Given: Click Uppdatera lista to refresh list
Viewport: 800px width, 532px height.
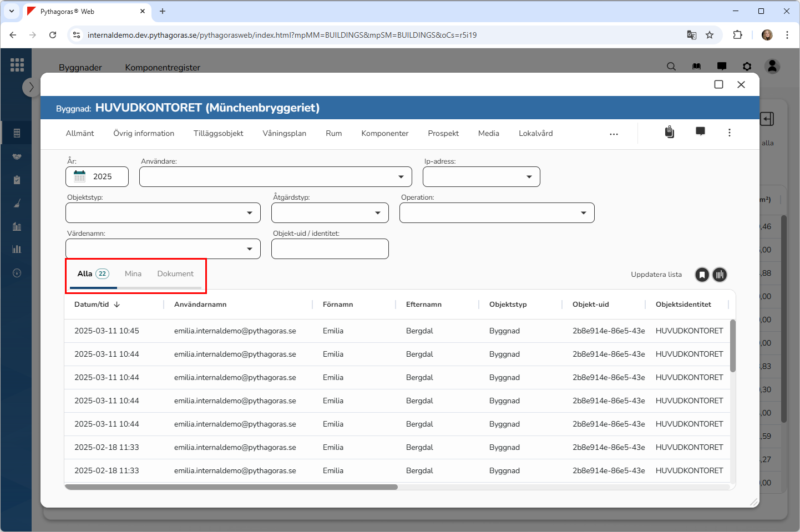Looking at the screenshot, I should 656,275.
